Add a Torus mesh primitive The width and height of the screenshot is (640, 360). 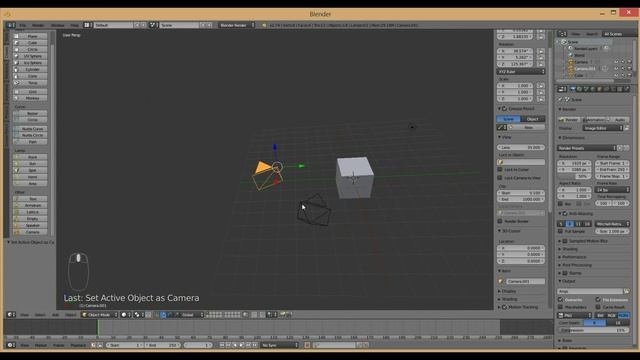30,83
